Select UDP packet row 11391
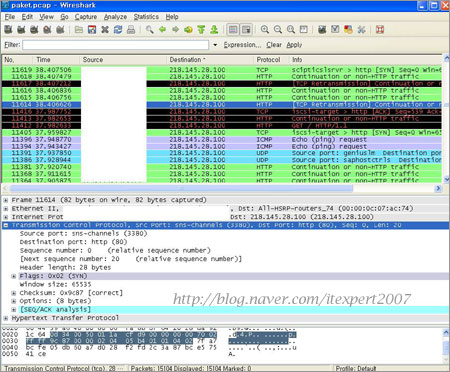The width and height of the screenshot is (450, 372). (x=222, y=153)
